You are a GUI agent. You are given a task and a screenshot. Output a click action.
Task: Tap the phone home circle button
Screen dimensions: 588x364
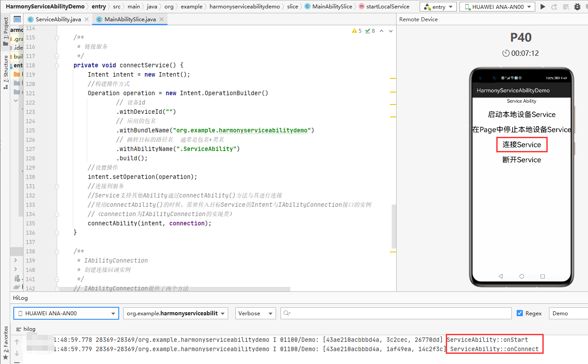(522, 276)
